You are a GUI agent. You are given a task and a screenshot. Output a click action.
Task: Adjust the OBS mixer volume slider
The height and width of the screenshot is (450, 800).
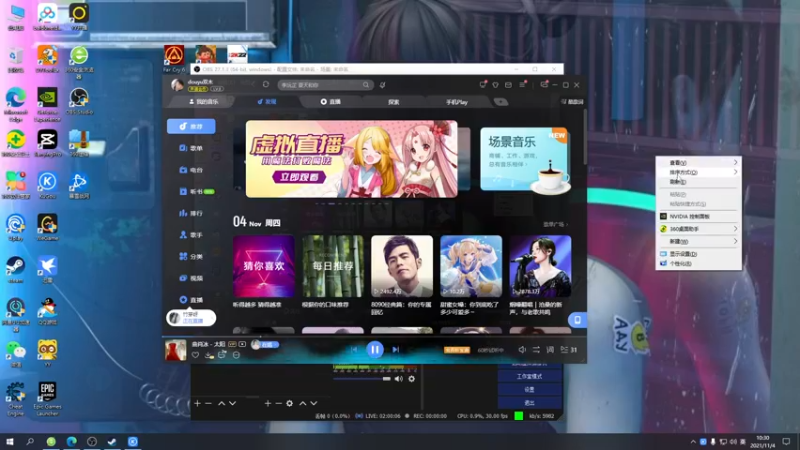tap(362, 379)
